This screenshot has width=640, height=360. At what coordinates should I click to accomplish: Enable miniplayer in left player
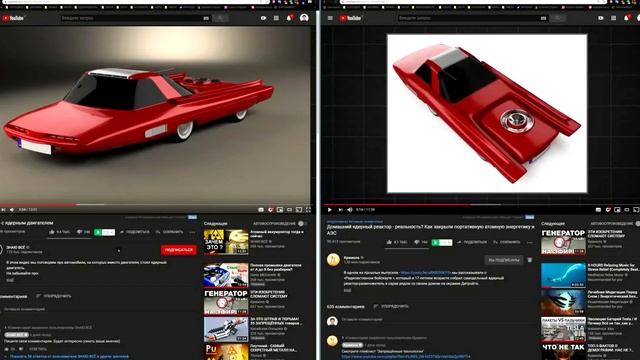(280, 210)
